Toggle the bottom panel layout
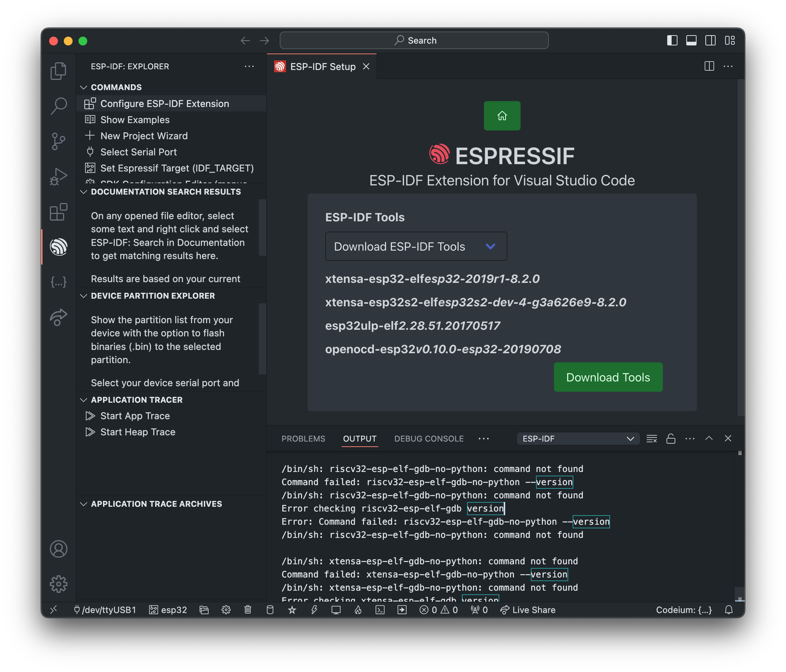The width and height of the screenshot is (786, 672). coord(691,40)
